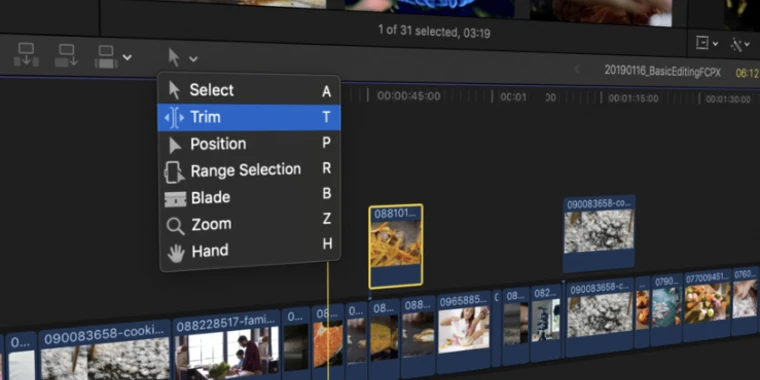The width and height of the screenshot is (760, 380).
Task: Select the connected 090083658-co clip above storyline
Action: (600, 234)
